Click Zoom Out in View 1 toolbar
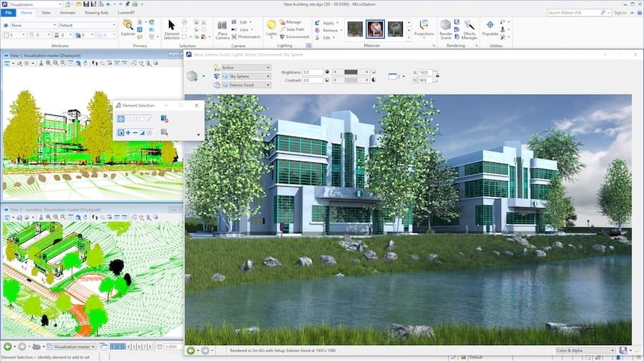The height and width of the screenshot is (362, 644). 55,63
